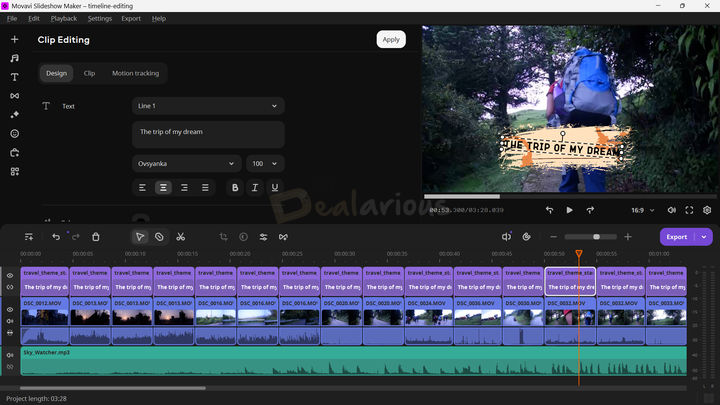Click the title text input field

[208, 135]
